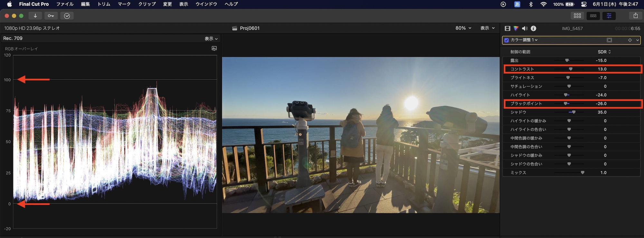Open the Apple menu
Viewport: 644px width, 238px height.
[9, 4]
